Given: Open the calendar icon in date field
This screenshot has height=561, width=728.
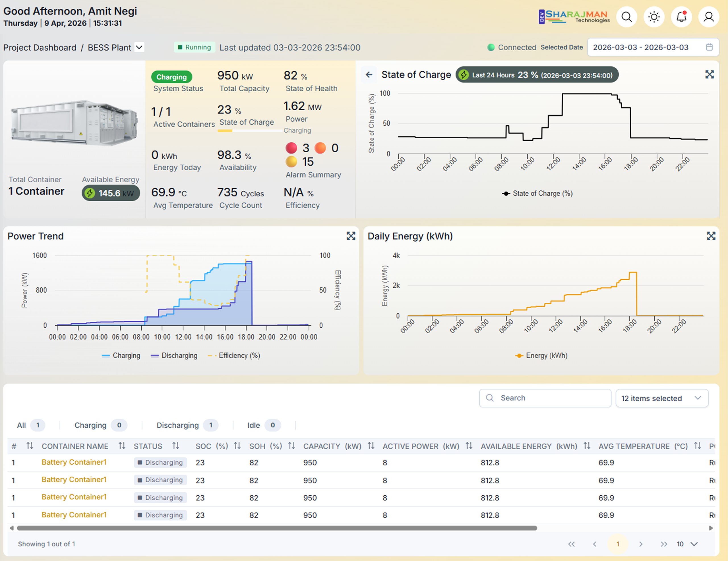Looking at the screenshot, I should [709, 47].
